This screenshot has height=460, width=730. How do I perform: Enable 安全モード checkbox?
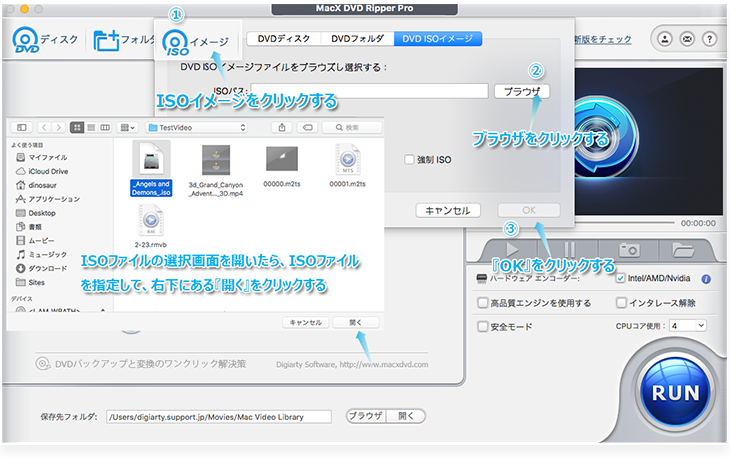(482, 326)
